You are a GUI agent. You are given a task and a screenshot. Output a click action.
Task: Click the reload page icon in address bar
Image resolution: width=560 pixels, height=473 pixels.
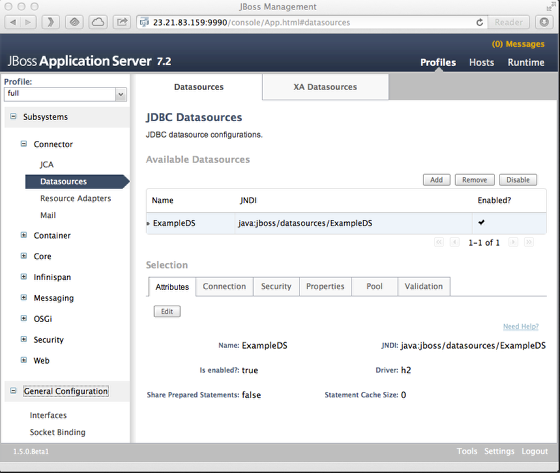tap(480, 23)
